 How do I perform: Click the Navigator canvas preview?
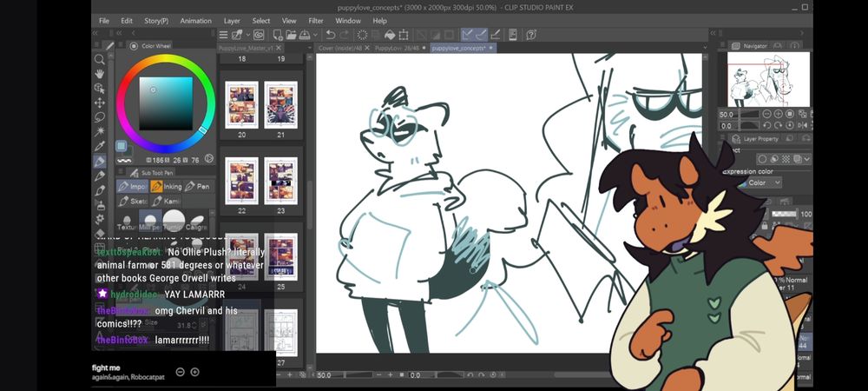point(768,79)
